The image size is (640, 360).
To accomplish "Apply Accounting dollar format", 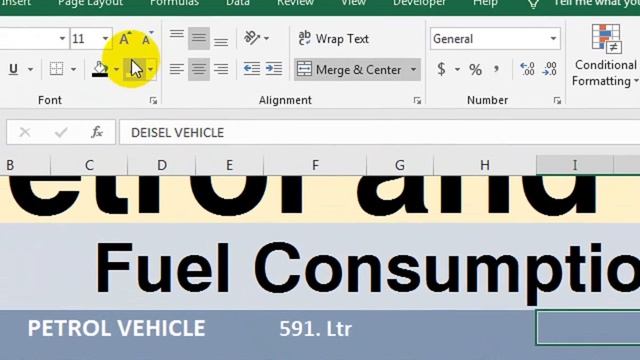I will [x=442, y=69].
